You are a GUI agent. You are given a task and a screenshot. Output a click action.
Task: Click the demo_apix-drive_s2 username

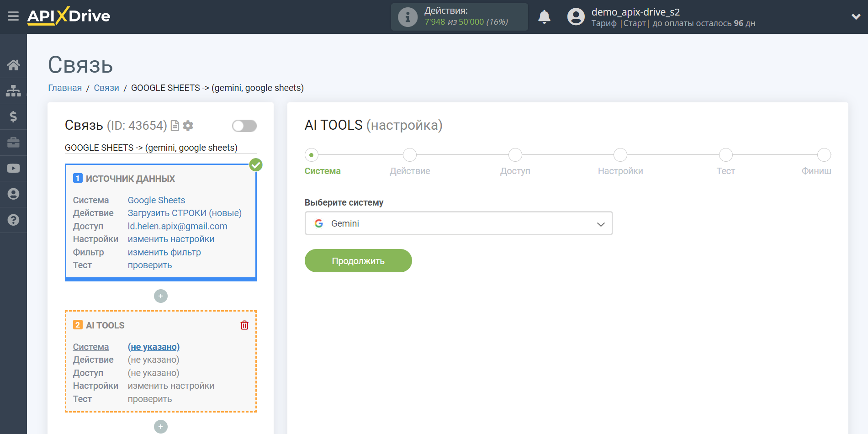(x=635, y=12)
